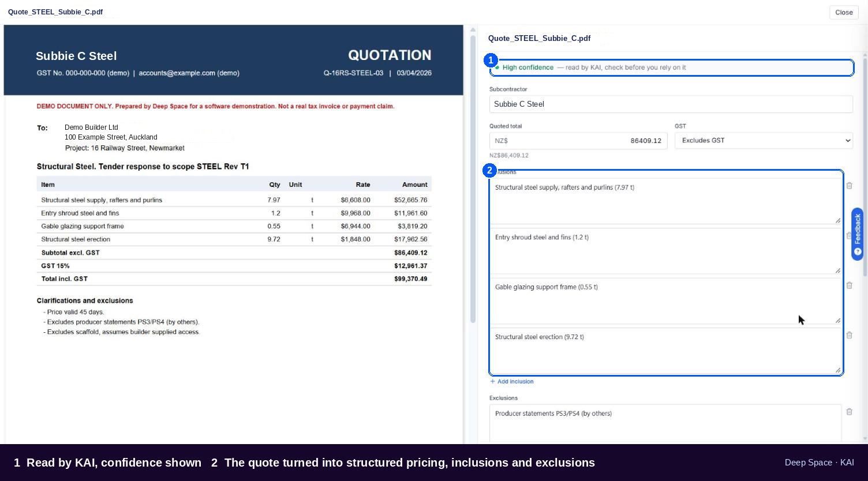Delete the Gable glazing support frame inclusion
The width and height of the screenshot is (868, 481).
click(x=849, y=285)
